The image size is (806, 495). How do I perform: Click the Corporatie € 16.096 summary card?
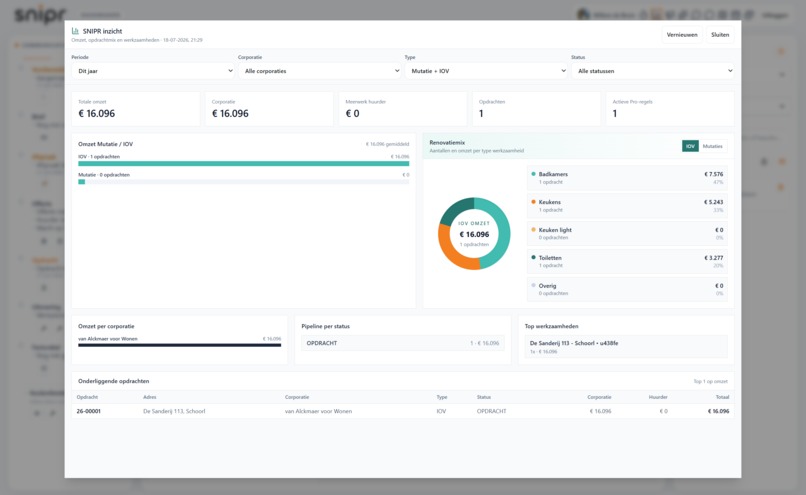click(269, 109)
